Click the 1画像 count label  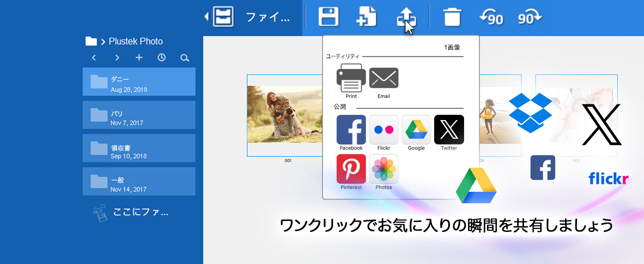point(452,47)
